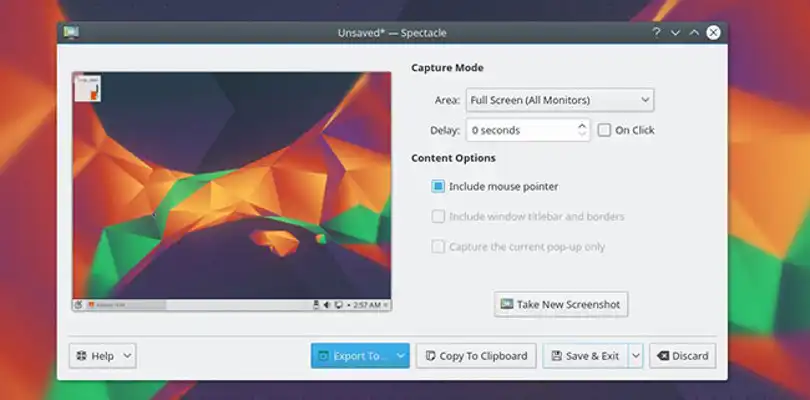Screen dimensions: 810x400
Task: Click the Take New Screenshot button
Action: [561, 304]
